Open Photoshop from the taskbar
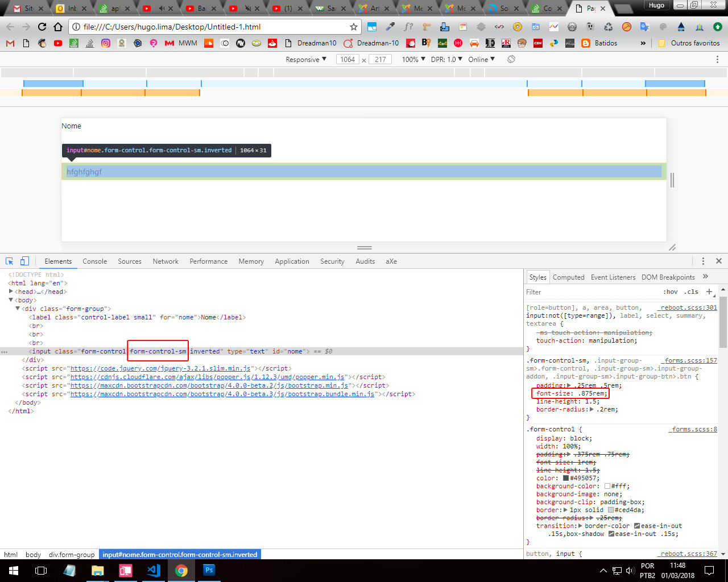Image resolution: width=728 pixels, height=582 pixels. [x=209, y=571]
